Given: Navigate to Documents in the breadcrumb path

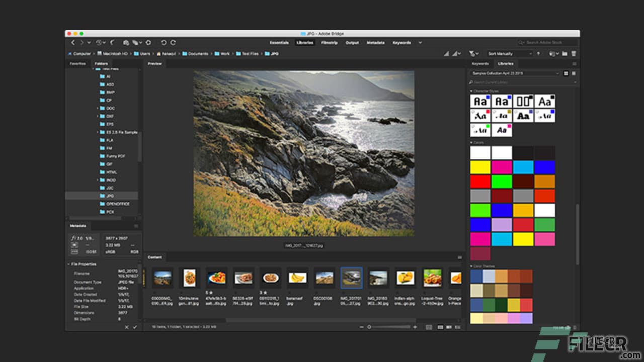Looking at the screenshot, I should coord(200,53).
